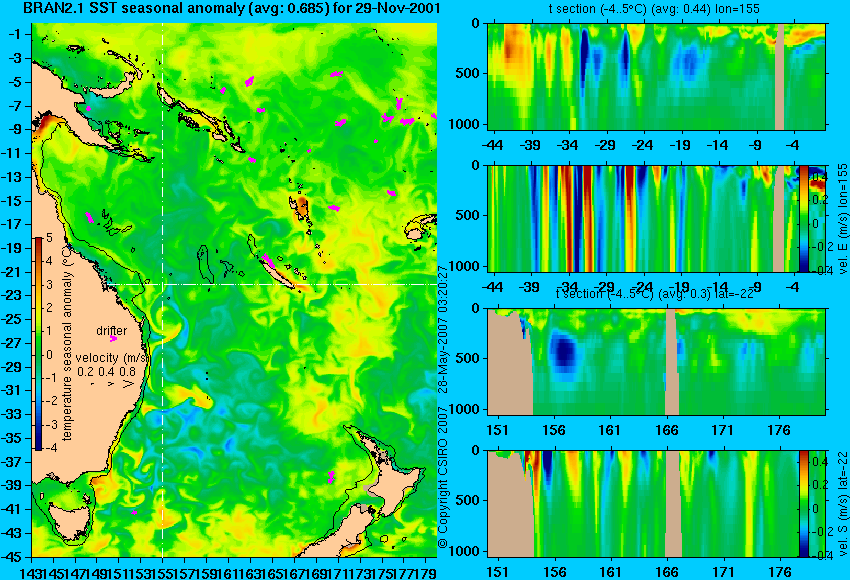
Task: Click the magenta drifter marker under the 'drifter' label
Action: [113, 339]
